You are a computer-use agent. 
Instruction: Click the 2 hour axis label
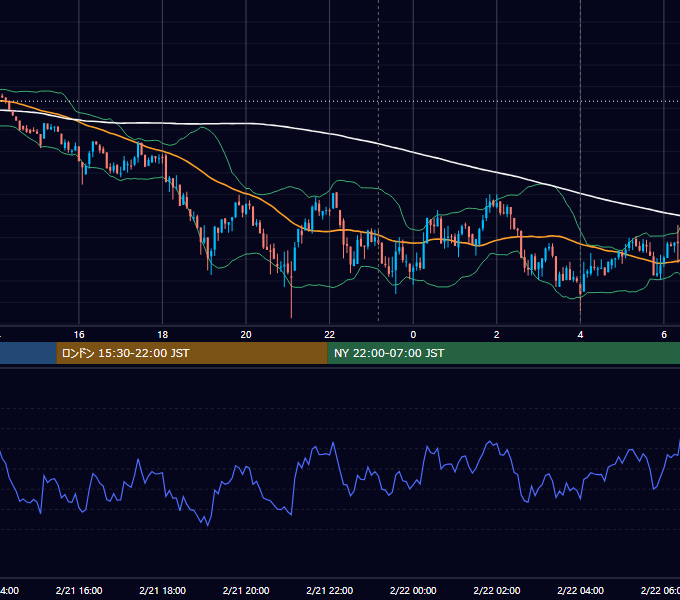[x=497, y=335]
